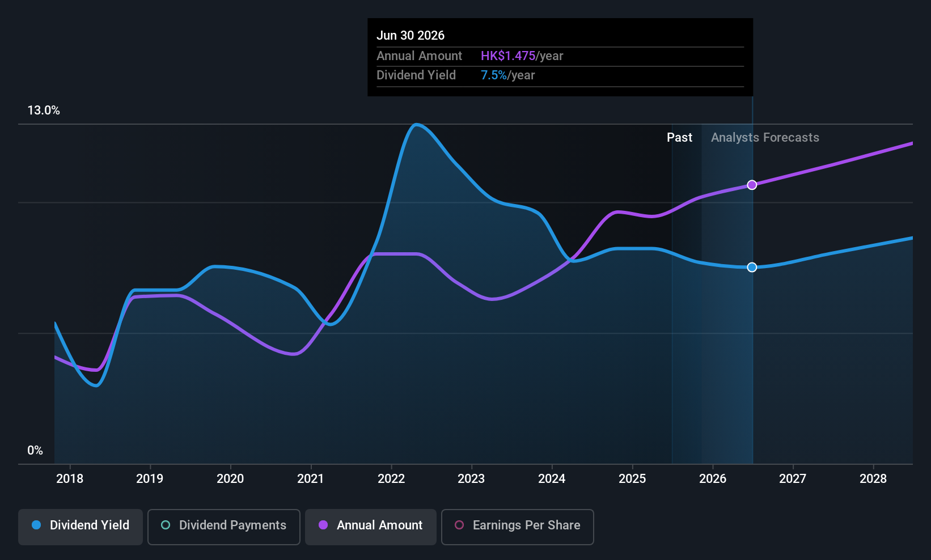Toggle the Annual Amount legend item
Viewport: 931px width, 560px height.
370,526
